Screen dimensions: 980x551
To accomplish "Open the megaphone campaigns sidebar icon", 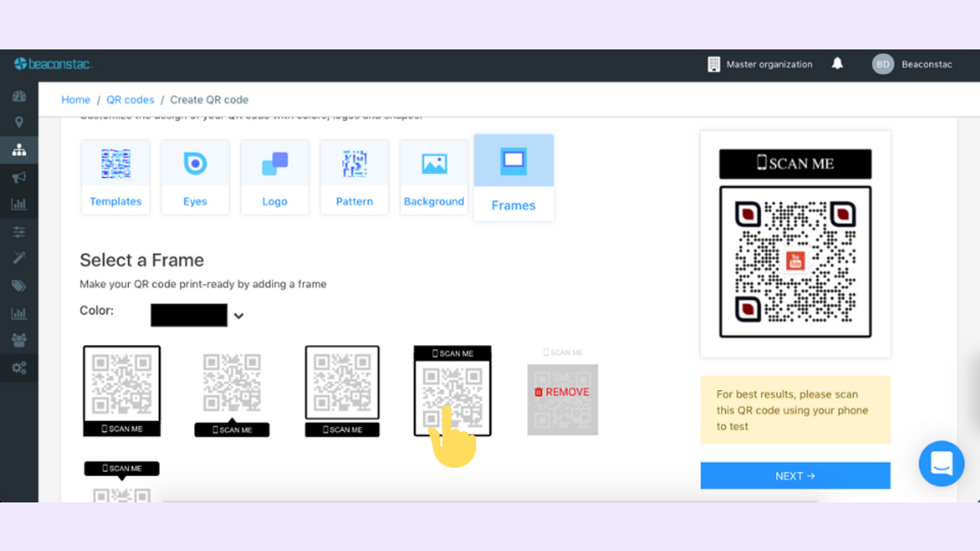I will [19, 177].
